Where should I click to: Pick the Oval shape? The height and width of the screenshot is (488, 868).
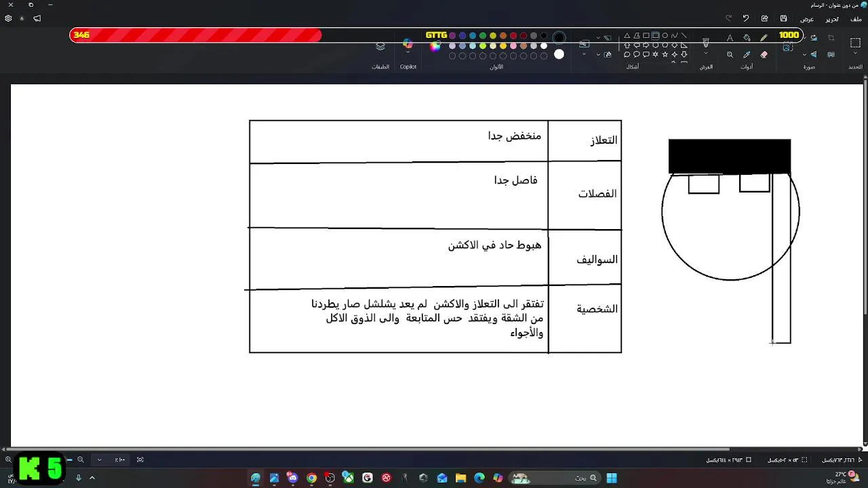(x=665, y=36)
